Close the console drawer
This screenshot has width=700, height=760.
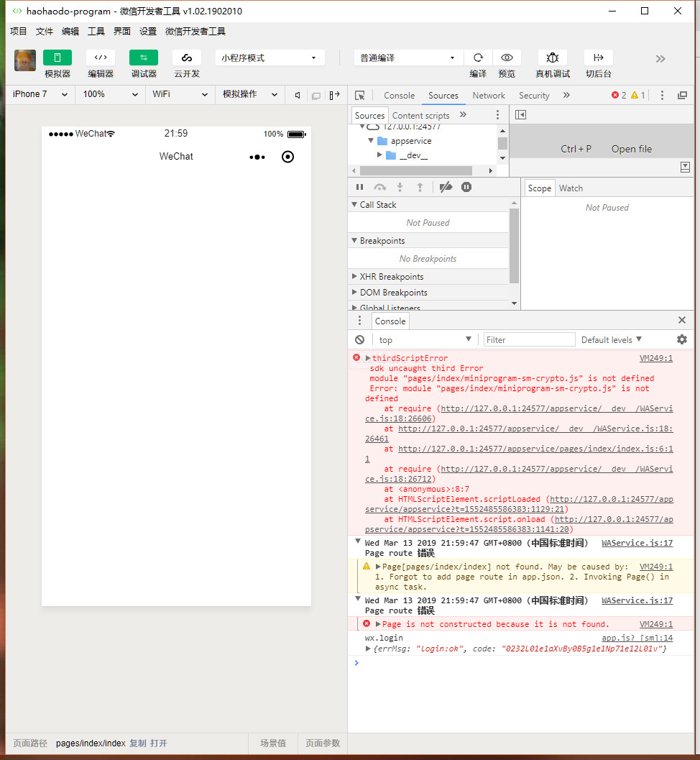(x=682, y=320)
